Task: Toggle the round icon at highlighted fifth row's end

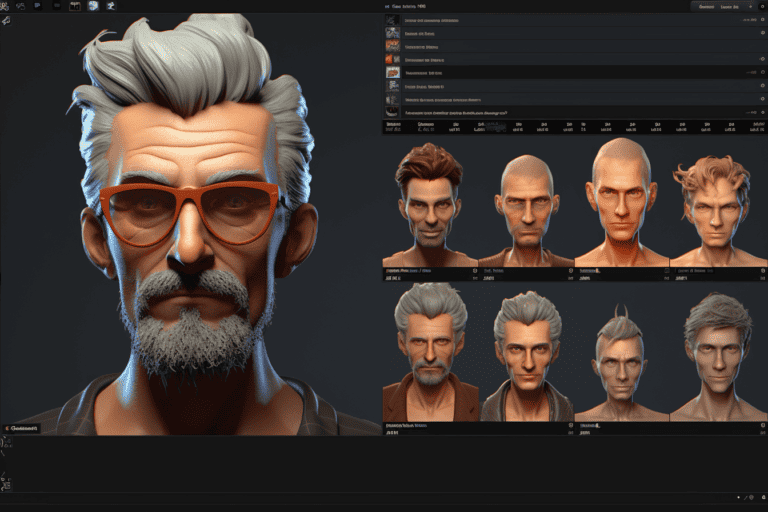Action: 763,72
